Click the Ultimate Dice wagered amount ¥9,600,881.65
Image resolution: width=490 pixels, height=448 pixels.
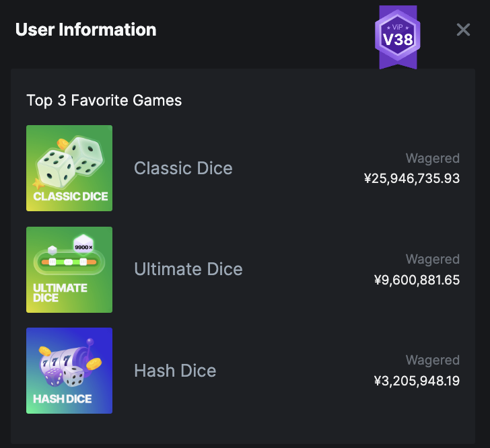417,280
